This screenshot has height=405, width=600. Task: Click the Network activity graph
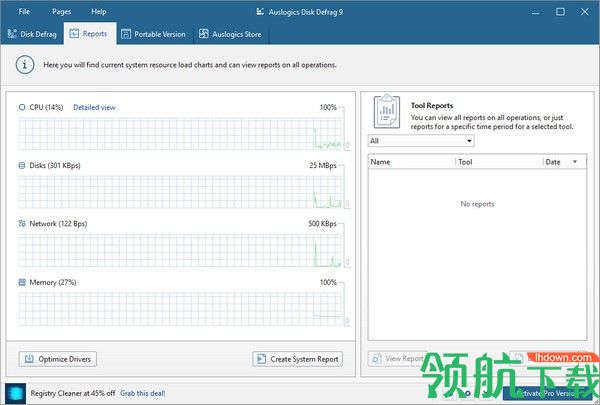(x=180, y=250)
